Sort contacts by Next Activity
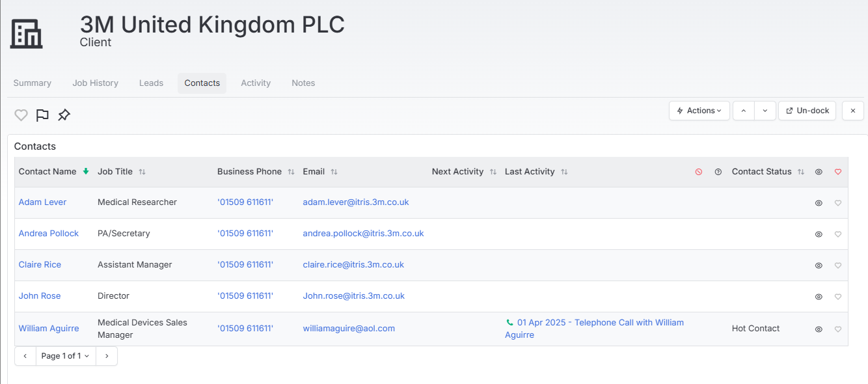Image resolution: width=868 pixels, height=384 pixels. click(493, 172)
